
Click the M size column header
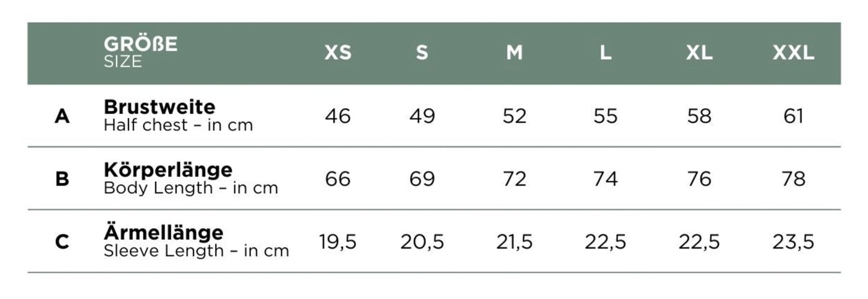click(514, 53)
